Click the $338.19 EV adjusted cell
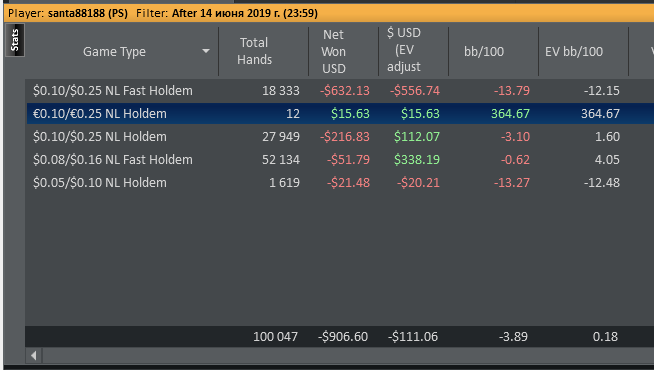 click(x=417, y=159)
